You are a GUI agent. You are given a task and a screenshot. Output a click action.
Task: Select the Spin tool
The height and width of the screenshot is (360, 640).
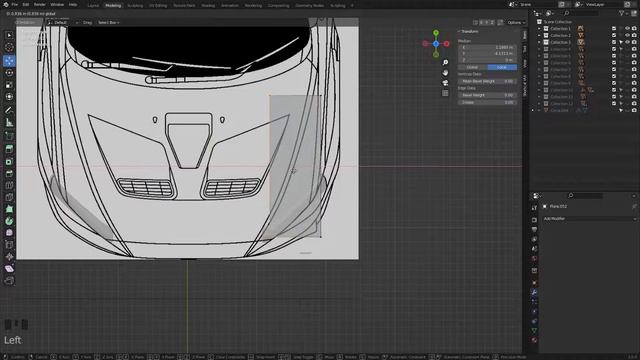click(x=9, y=221)
